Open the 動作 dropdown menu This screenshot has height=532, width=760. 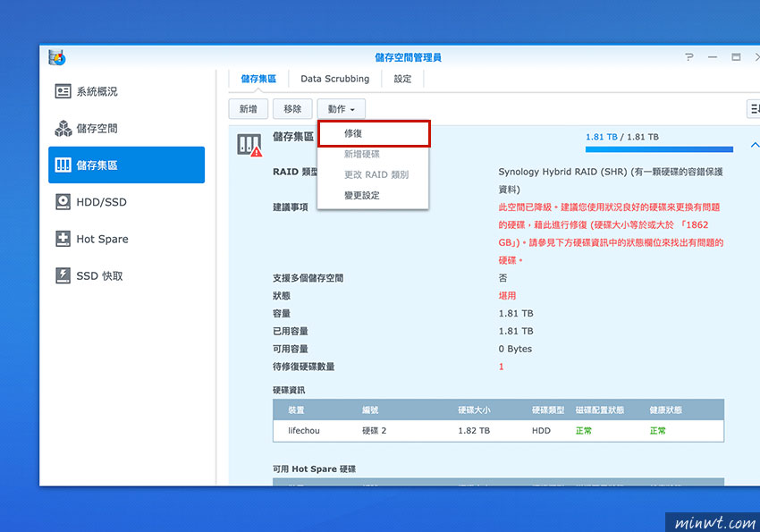pyautogui.click(x=341, y=108)
